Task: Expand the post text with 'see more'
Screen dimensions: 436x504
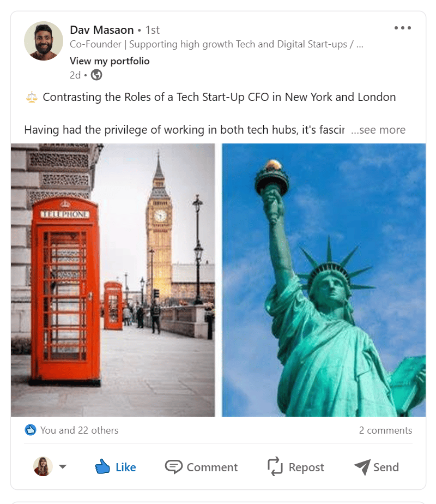Action: coord(378,129)
